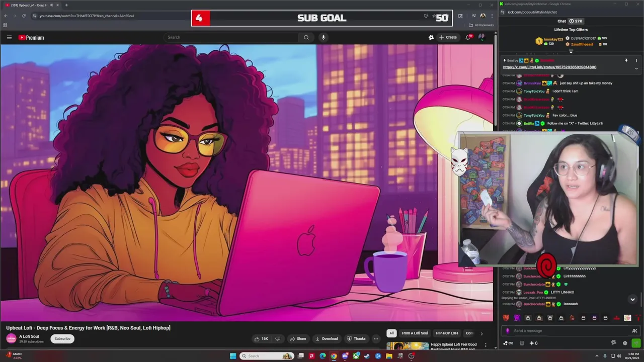Image resolution: width=644 pixels, height=362 pixels.
Task: Open options for Happy Upbeat Lofi recommendation
Action: pyautogui.click(x=486, y=345)
